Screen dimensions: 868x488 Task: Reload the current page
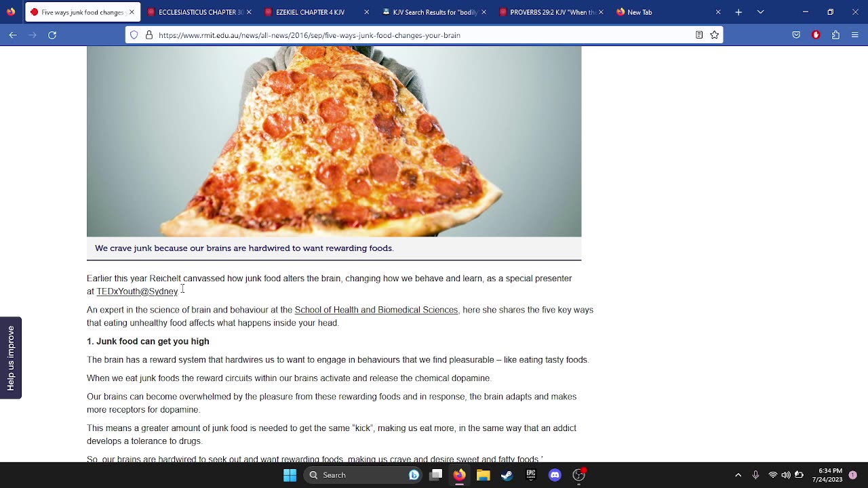coord(52,35)
